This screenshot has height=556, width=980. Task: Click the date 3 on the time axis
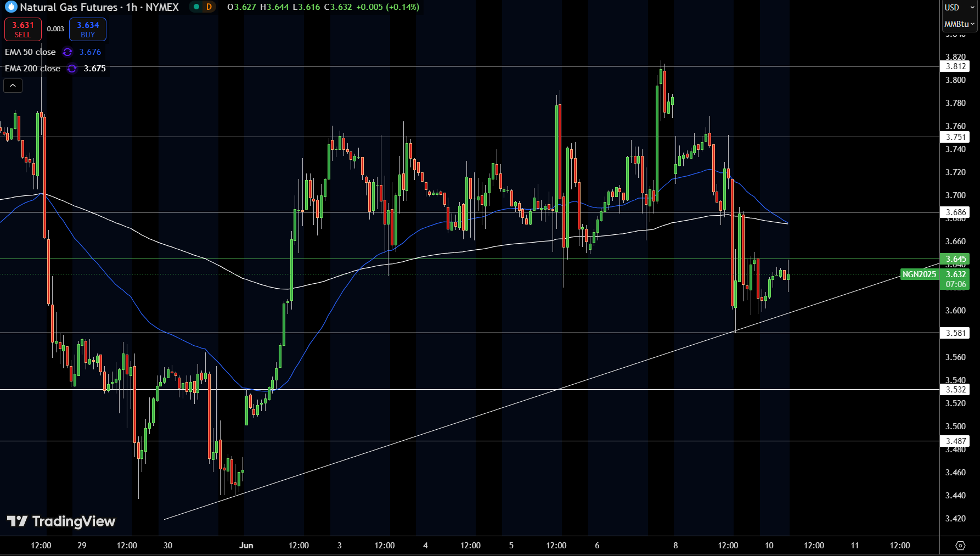coord(340,546)
